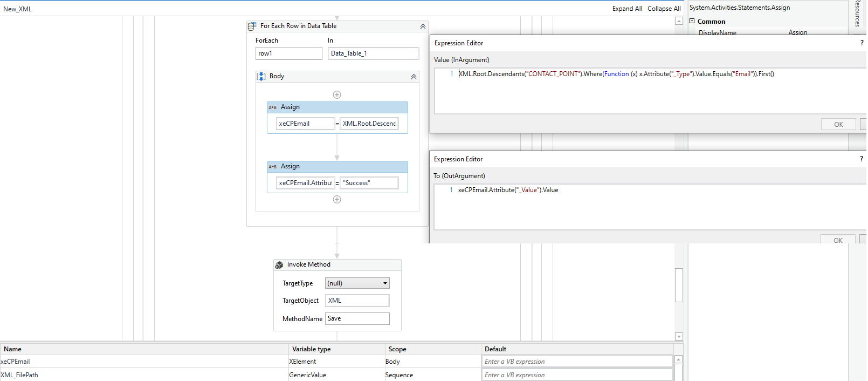Add activity via plus icon below second Assign

pyautogui.click(x=337, y=200)
